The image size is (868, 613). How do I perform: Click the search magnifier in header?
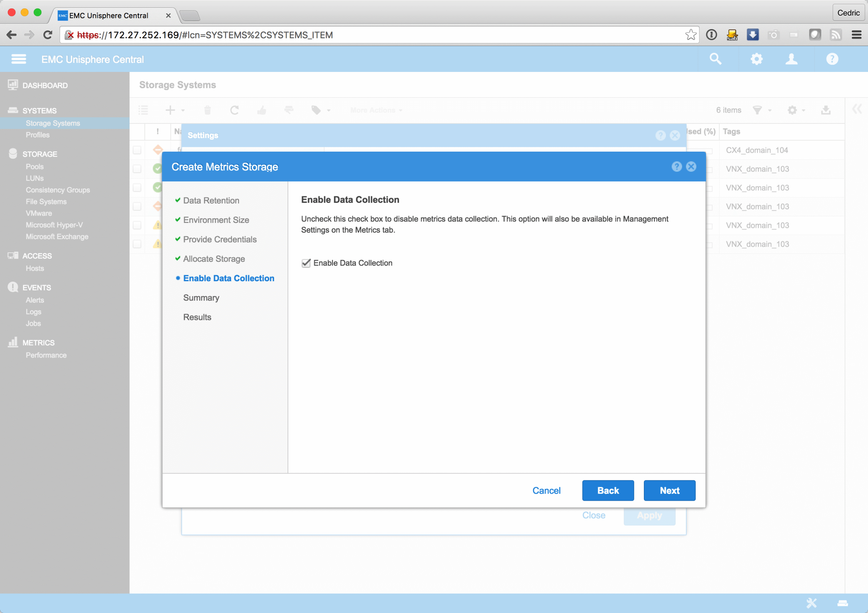tap(715, 59)
